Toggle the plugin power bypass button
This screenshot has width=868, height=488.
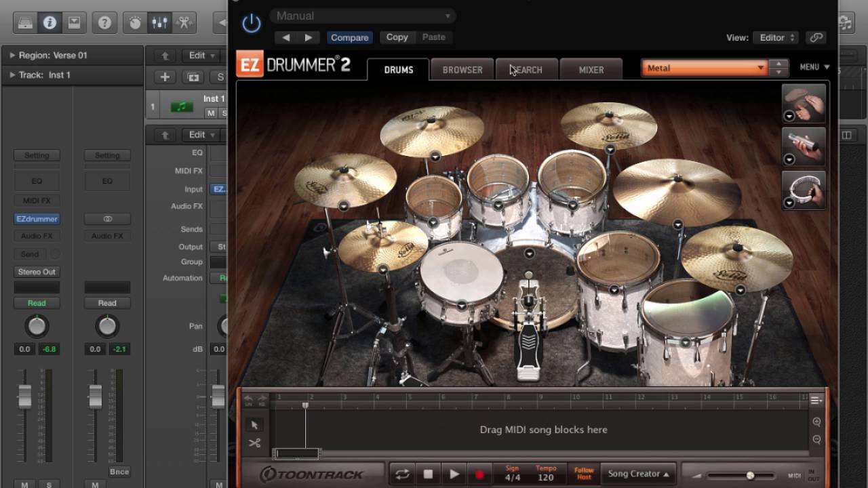[x=252, y=24]
